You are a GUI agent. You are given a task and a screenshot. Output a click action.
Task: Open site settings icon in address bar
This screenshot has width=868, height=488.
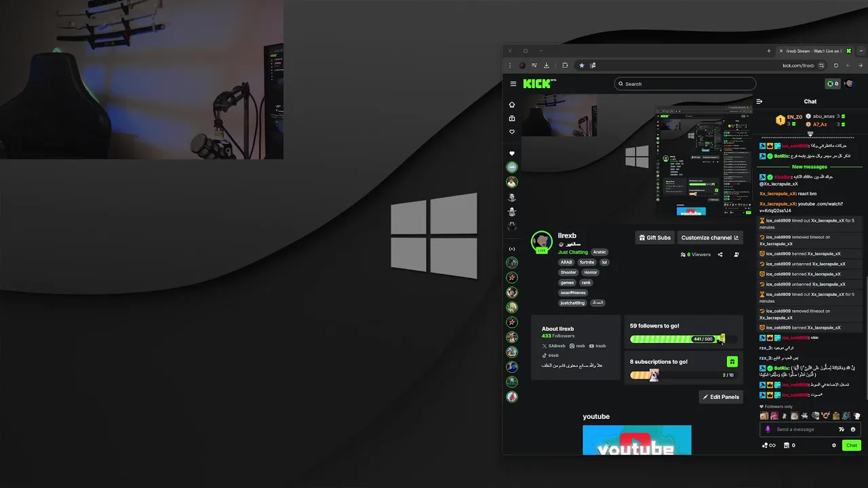pos(822,66)
